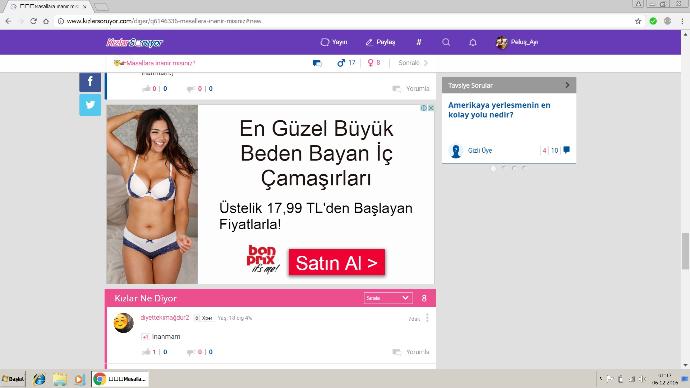Click the search magnifier icon in header
The width and height of the screenshot is (690, 388).
[446, 42]
